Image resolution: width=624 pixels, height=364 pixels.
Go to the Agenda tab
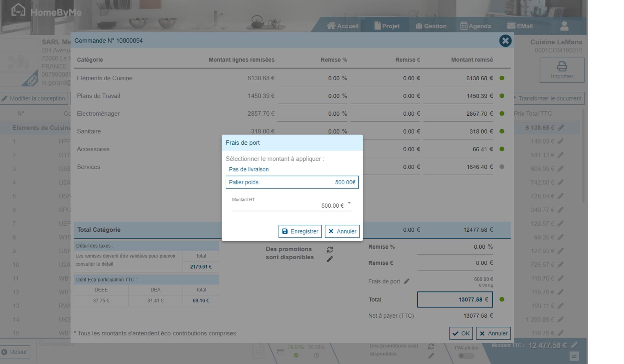coord(475,26)
